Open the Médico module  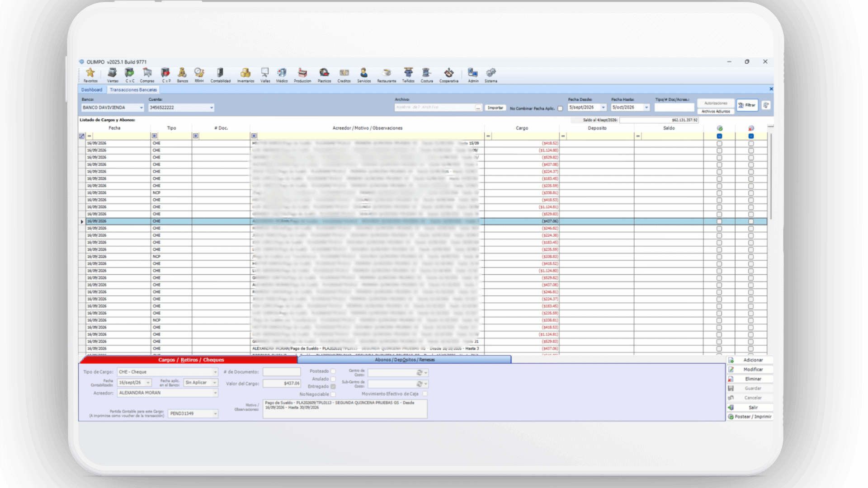click(x=282, y=75)
